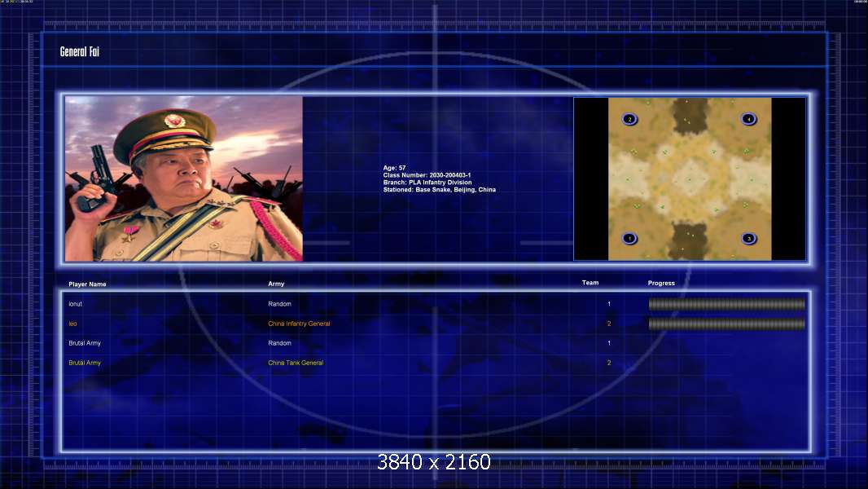Select player name 'leo'
This screenshot has height=489, width=868.
coord(72,324)
